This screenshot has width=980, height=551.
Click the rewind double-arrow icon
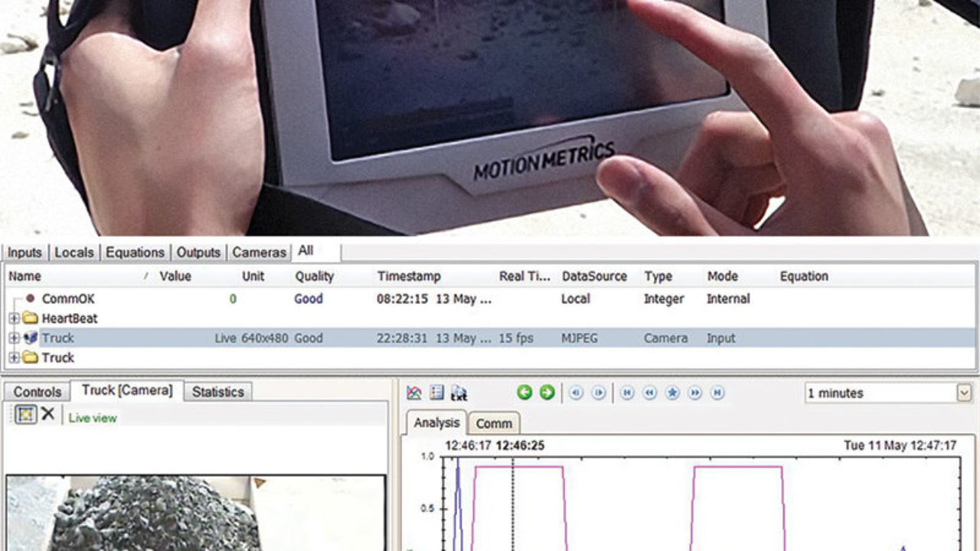tap(649, 393)
